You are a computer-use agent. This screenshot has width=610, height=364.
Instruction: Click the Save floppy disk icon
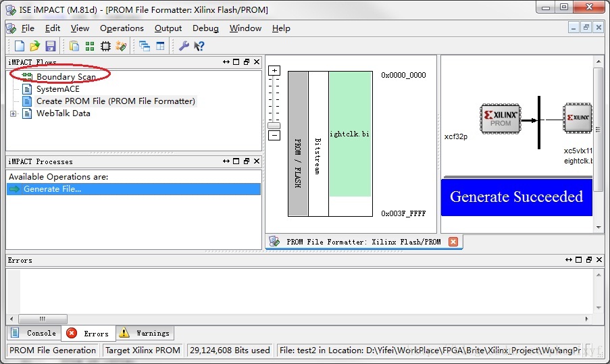[51, 46]
